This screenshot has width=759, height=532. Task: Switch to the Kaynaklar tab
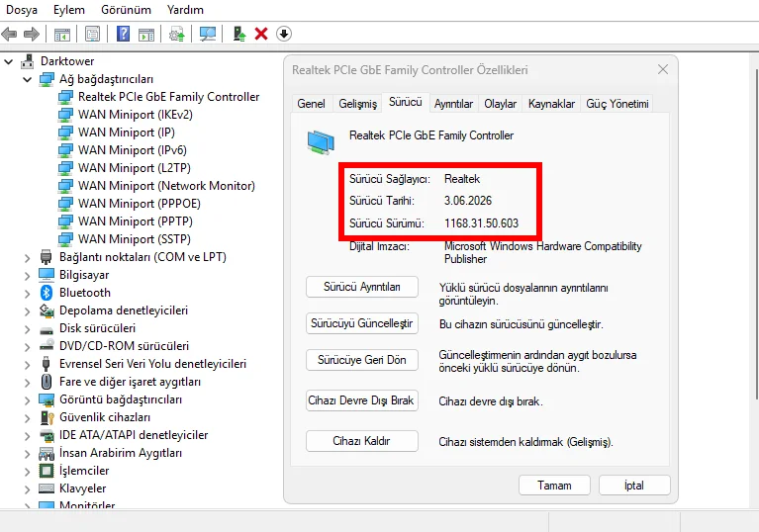[x=551, y=104]
